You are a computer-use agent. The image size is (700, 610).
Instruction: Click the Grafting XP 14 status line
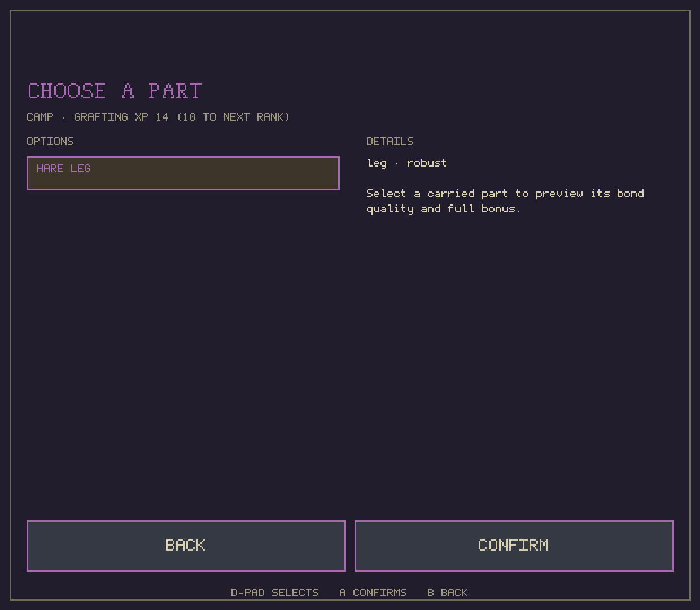coord(158,117)
